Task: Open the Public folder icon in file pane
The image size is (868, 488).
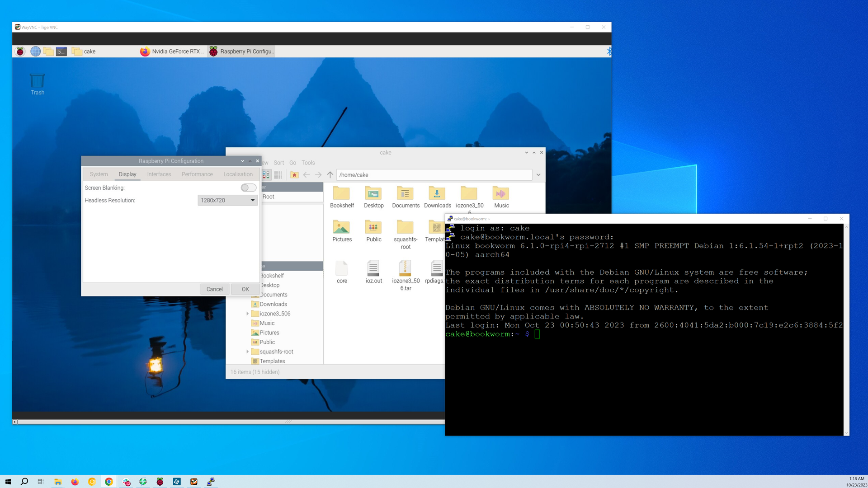Action: pyautogui.click(x=373, y=231)
